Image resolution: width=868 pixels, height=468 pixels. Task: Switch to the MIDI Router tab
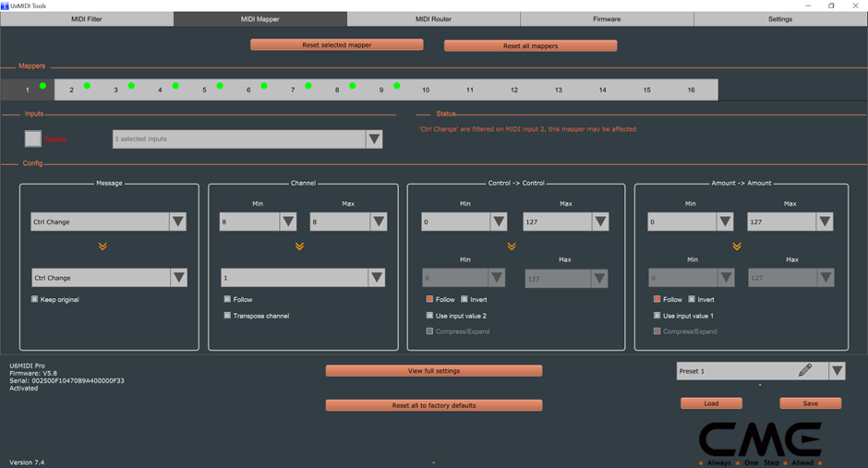433,18
